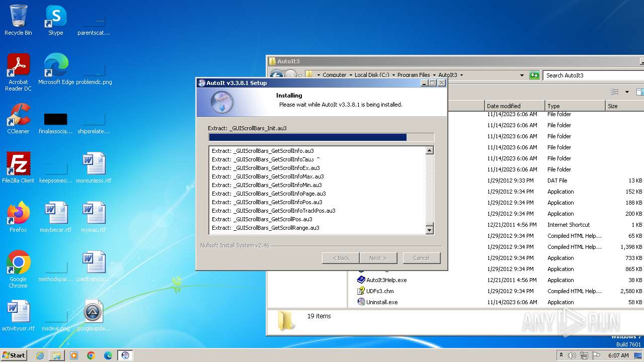Viewport: 644px width, 362px height.
Task: Expand the AutoIt3 breadcrumb dropdown arrow
Action: (461, 75)
